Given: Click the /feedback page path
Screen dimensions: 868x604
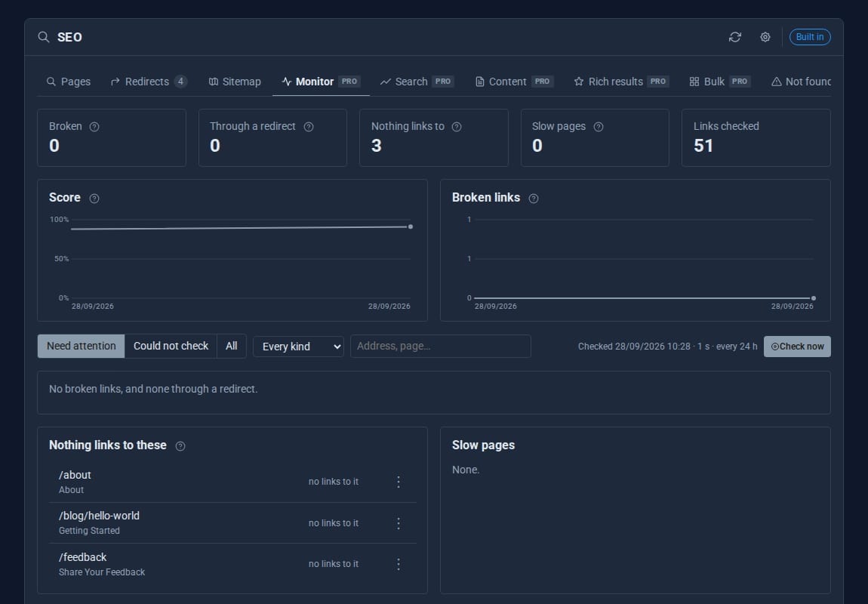Looking at the screenshot, I should coord(82,557).
